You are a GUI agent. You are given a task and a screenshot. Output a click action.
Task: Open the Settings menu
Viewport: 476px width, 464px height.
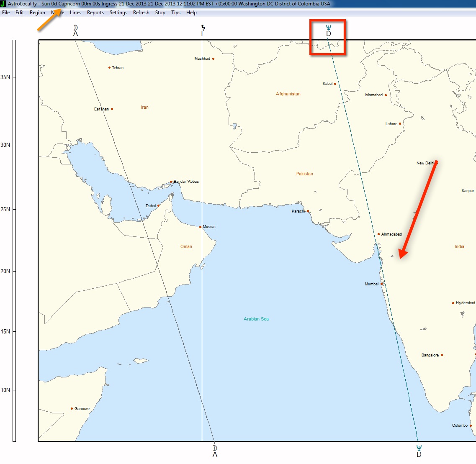point(118,13)
